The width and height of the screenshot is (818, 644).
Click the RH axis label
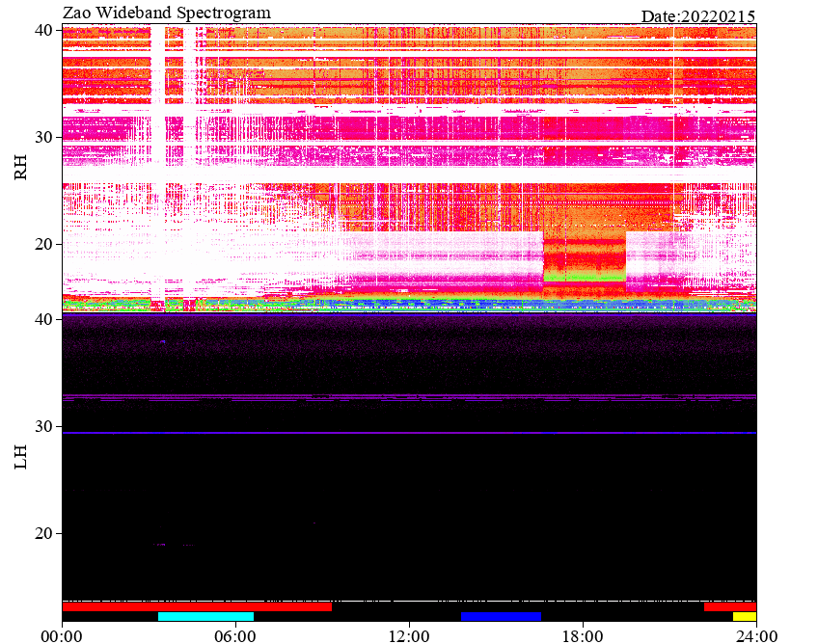(20, 167)
